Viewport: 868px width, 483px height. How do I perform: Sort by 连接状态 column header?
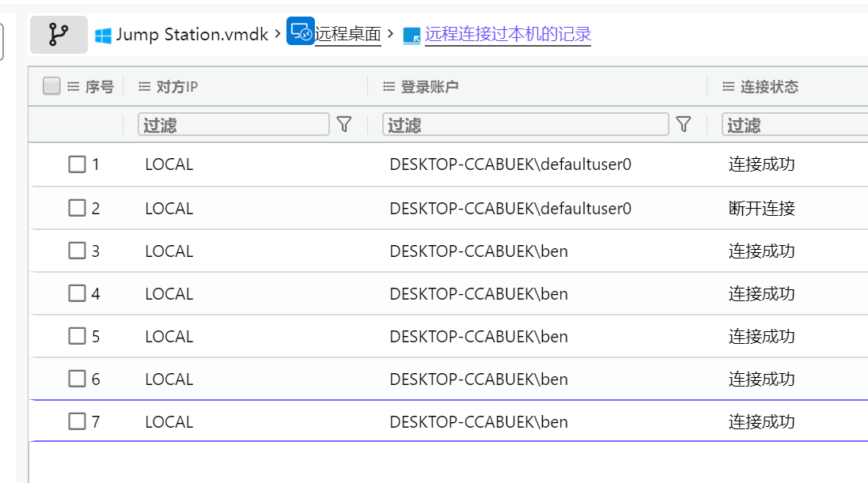click(769, 87)
